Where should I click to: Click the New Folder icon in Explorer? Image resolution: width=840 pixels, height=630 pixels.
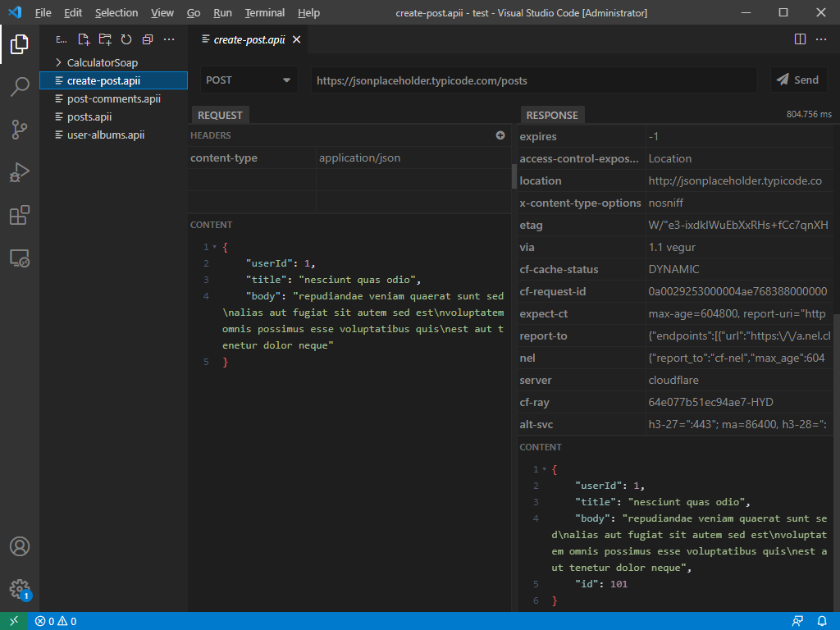[x=105, y=39]
